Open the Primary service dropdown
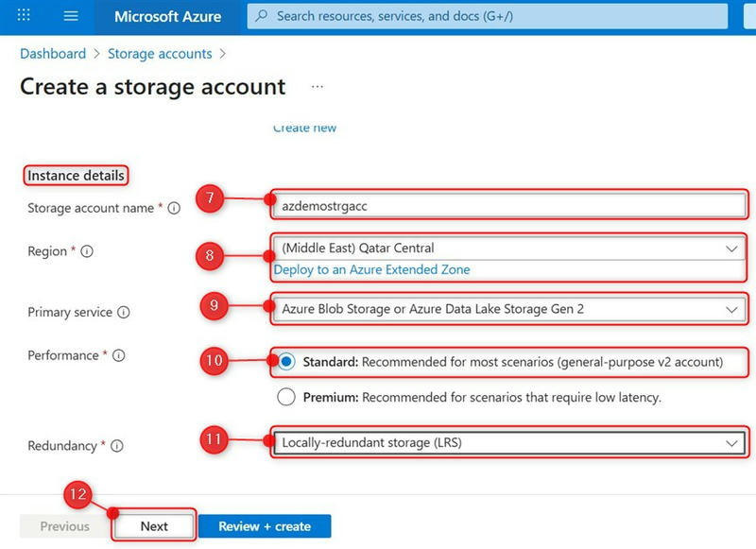 (x=508, y=309)
